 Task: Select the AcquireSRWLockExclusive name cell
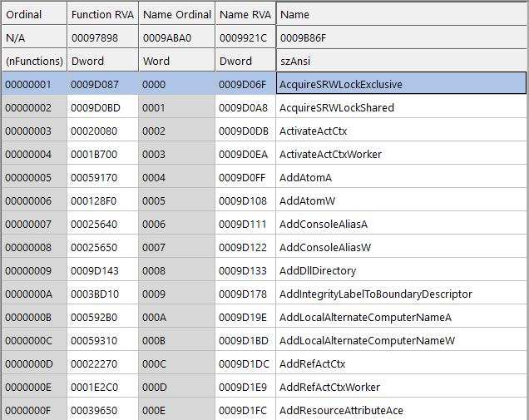point(401,84)
